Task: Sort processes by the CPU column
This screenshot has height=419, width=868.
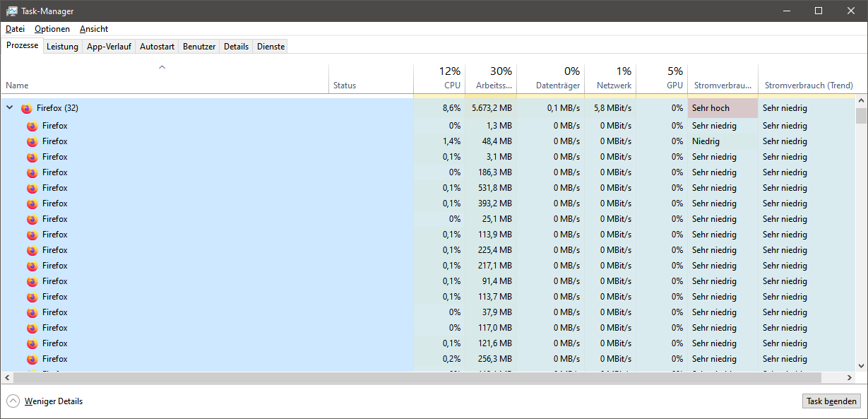Action: coord(440,78)
